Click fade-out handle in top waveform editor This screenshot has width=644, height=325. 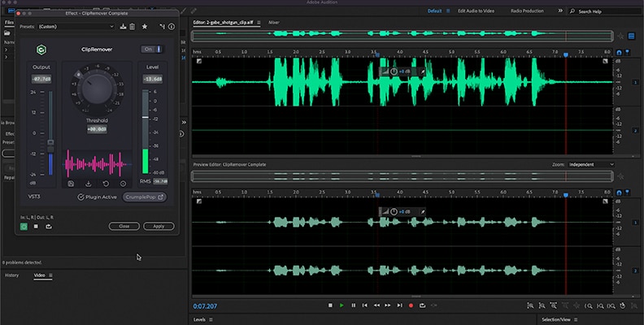tap(605, 61)
